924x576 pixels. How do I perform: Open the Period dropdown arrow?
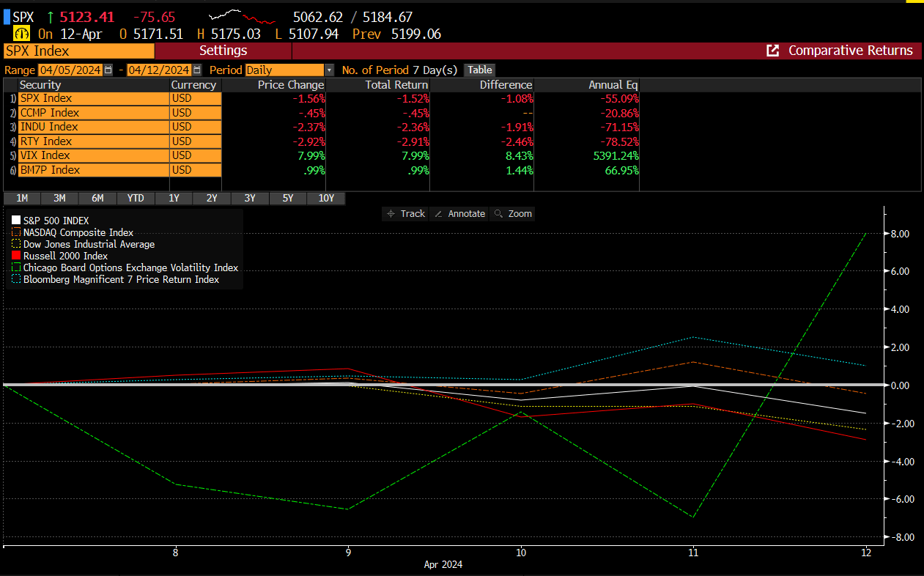tap(329, 70)
